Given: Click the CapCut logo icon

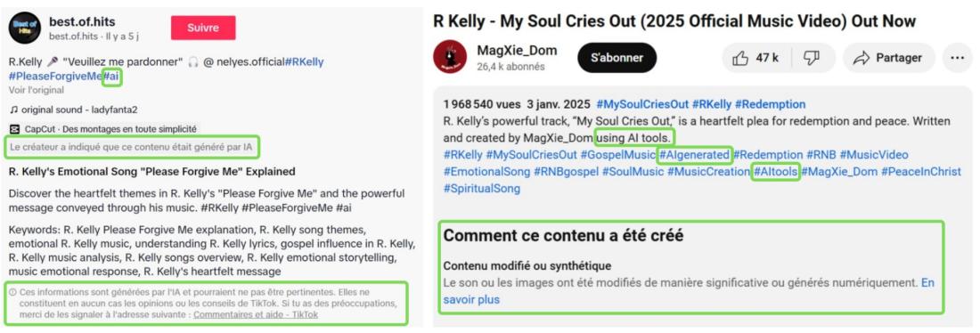Looking at the screenshot, I should point(14,129).
